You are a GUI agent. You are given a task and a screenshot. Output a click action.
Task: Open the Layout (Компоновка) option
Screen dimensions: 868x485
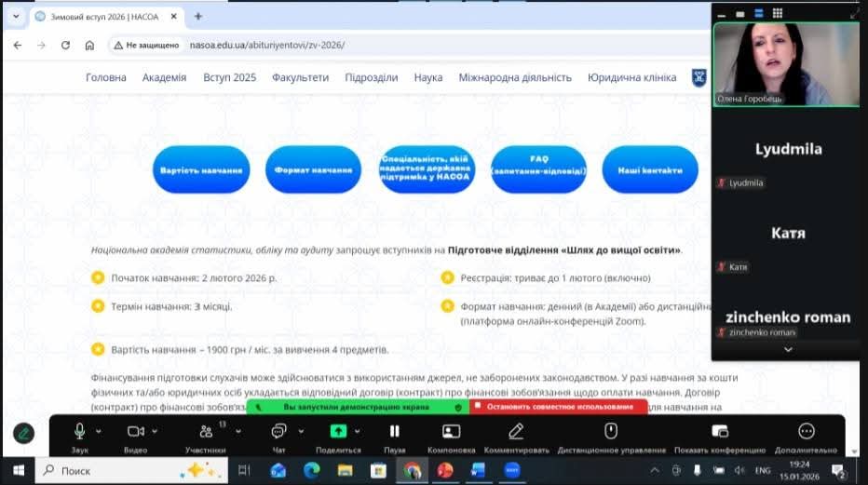451,431
